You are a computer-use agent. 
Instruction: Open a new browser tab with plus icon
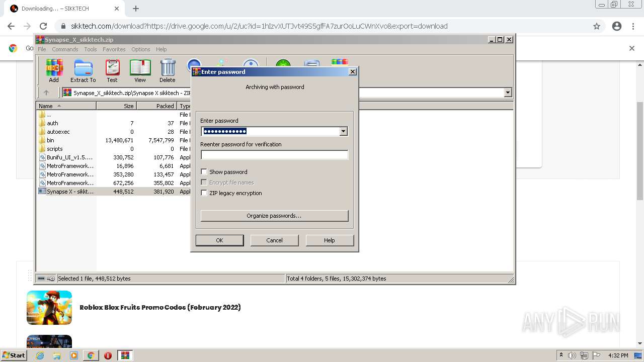[x=136, y=9]
